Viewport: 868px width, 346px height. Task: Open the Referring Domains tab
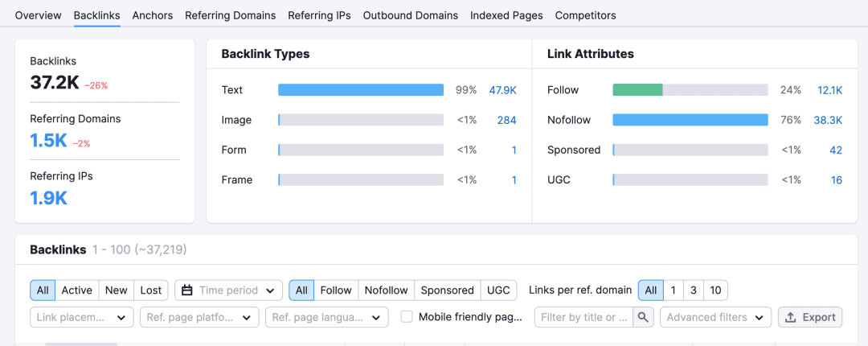click(230, 15)
